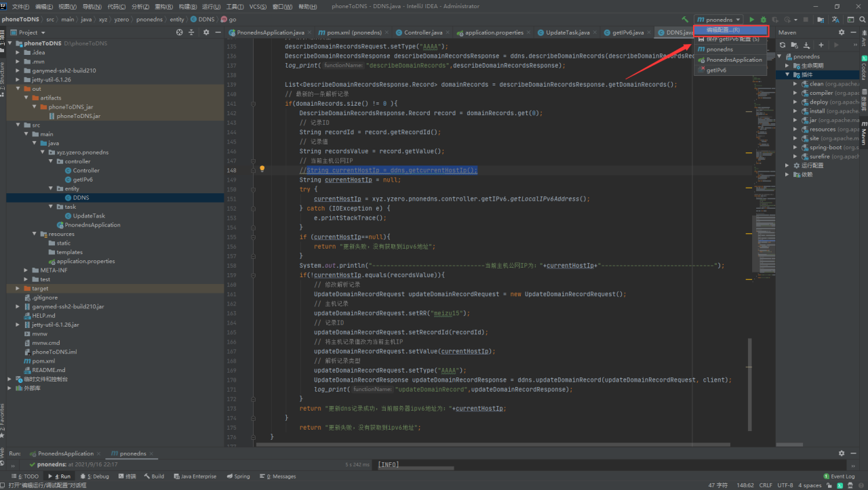Open Search Everywhere magnifier icon

861,20
